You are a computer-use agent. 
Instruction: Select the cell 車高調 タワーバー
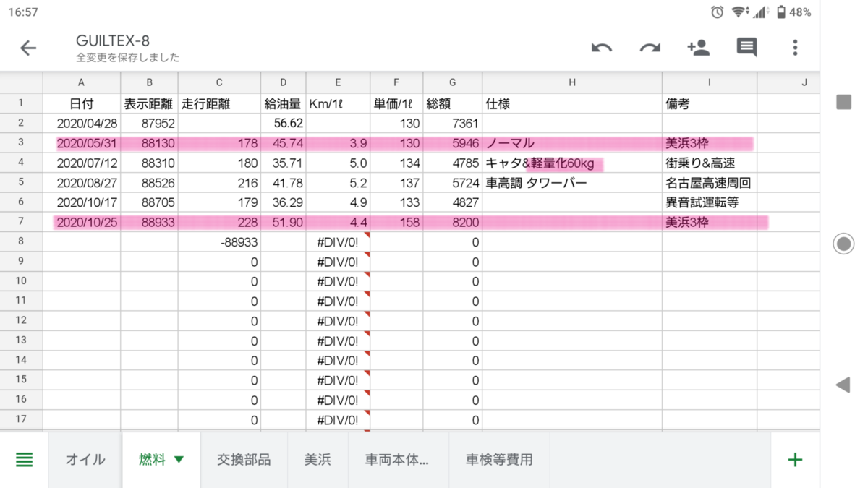coord(572,183)
